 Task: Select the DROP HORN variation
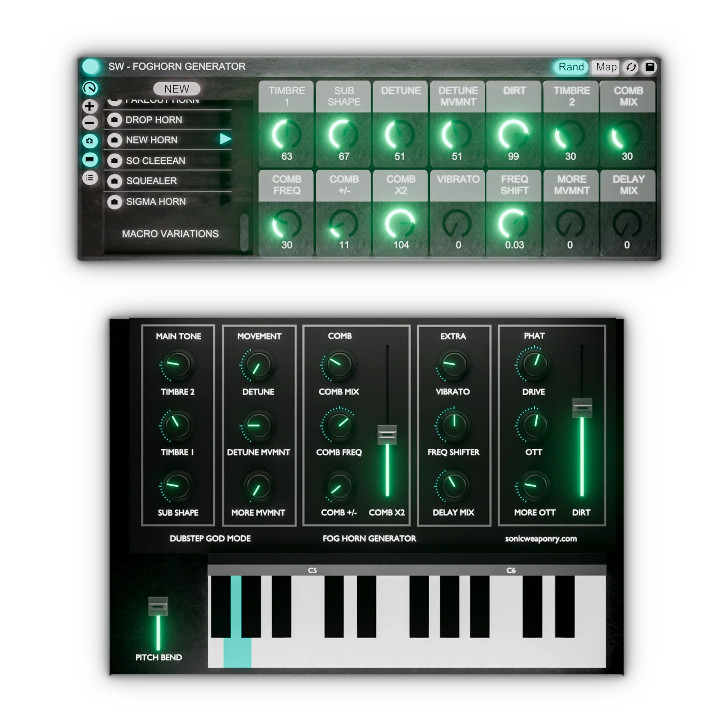[168, 120]
